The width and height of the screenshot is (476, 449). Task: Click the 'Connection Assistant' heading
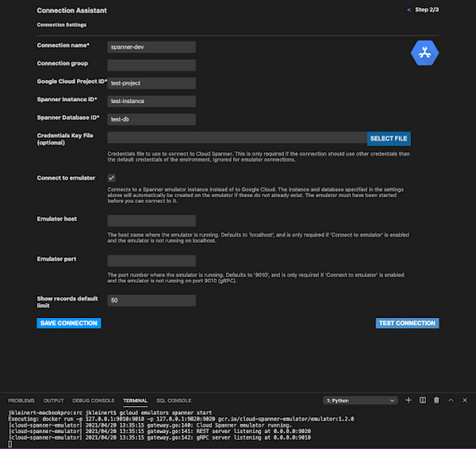pyautogui.click(x=71, y=10)
